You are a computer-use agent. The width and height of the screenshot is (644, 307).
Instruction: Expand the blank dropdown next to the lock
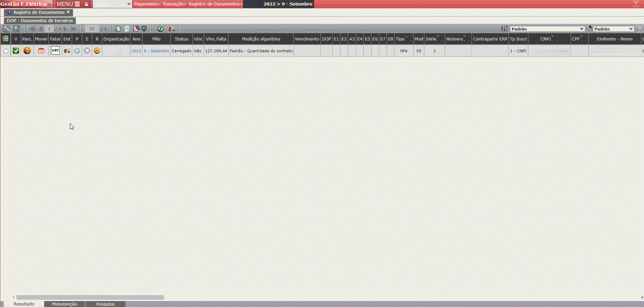click(x=112, y=4)
